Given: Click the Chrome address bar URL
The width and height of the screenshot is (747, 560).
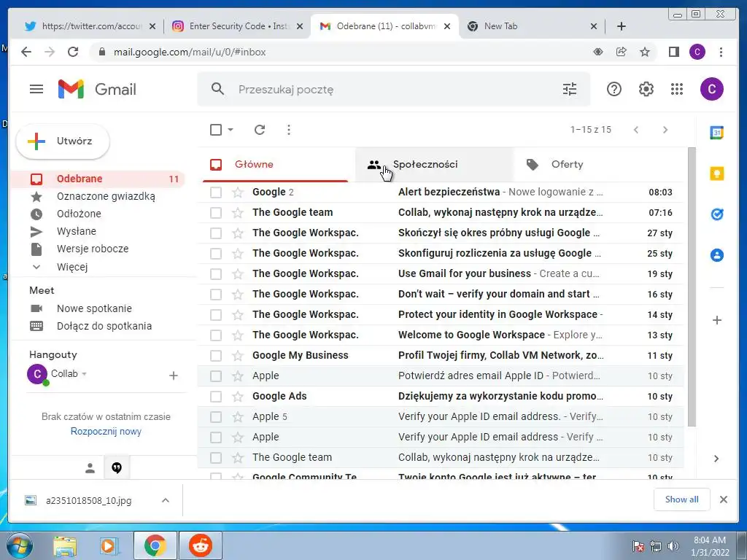Looking at the screenshot, I should click(190, 52).
